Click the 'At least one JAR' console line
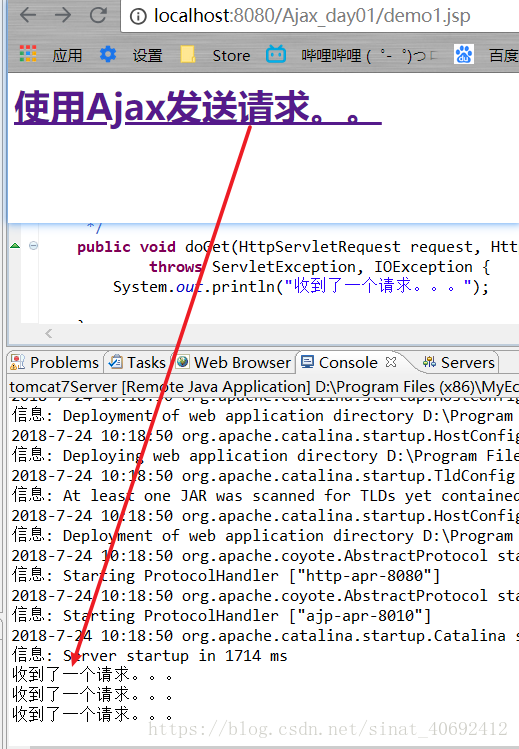The image size is (519, 749). [265, 495]
